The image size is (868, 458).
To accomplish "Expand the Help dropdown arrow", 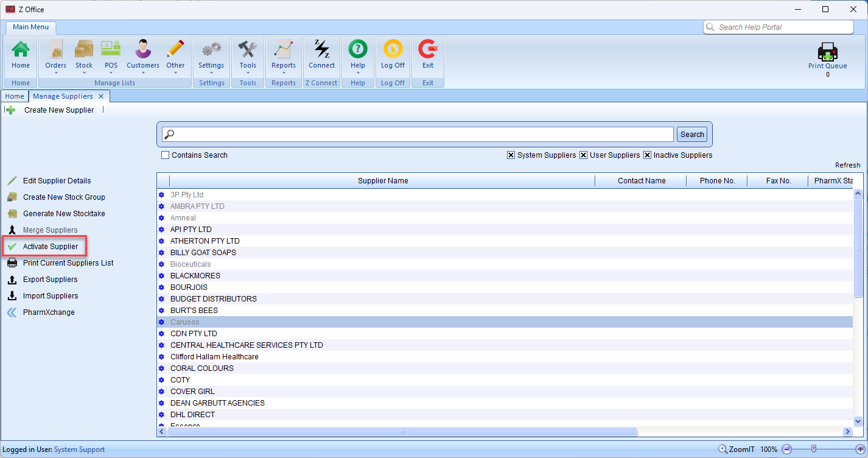I will [358, 73].
